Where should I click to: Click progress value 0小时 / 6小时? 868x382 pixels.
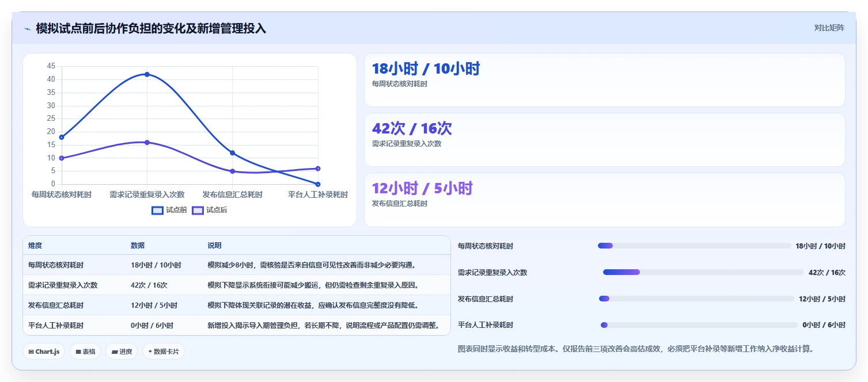(824, 325)
